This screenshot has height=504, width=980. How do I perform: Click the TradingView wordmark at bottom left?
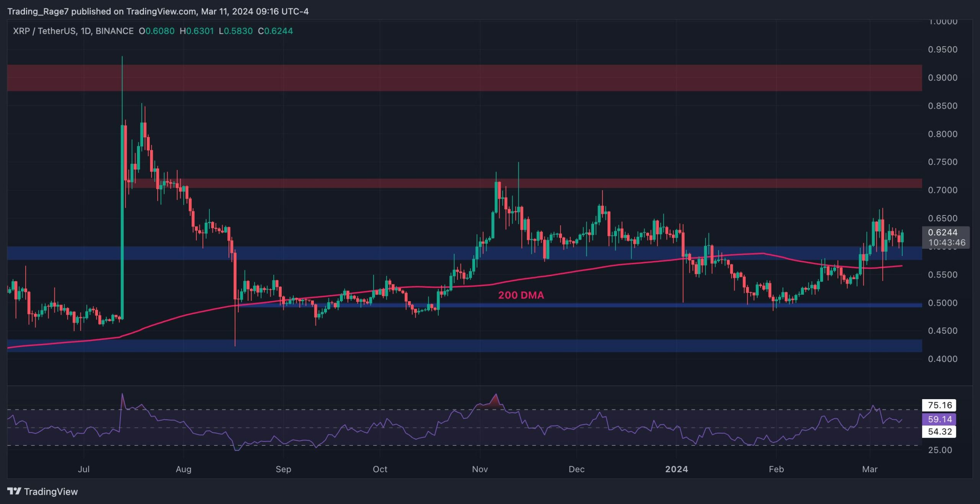pos(51,491)
